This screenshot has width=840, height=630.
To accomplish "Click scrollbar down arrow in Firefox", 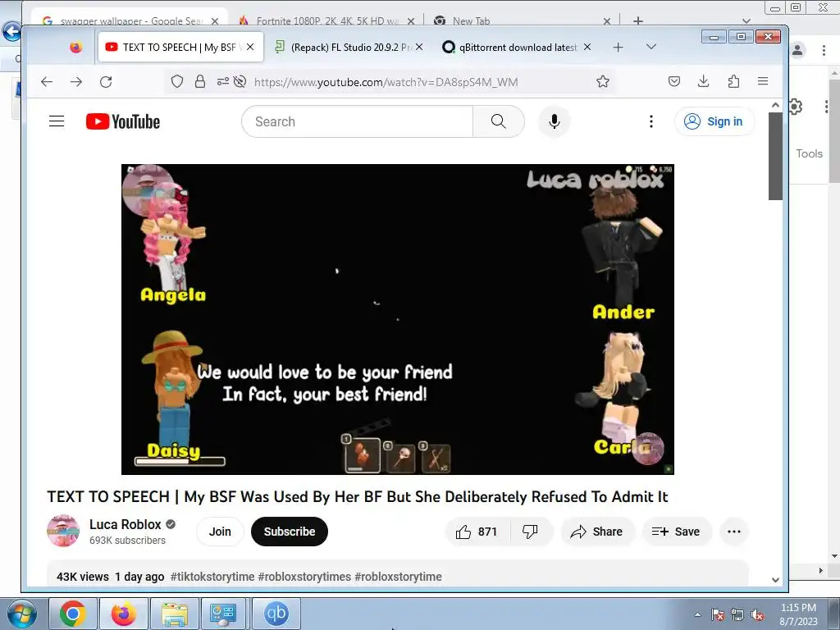I will click(x=775, y=580).
